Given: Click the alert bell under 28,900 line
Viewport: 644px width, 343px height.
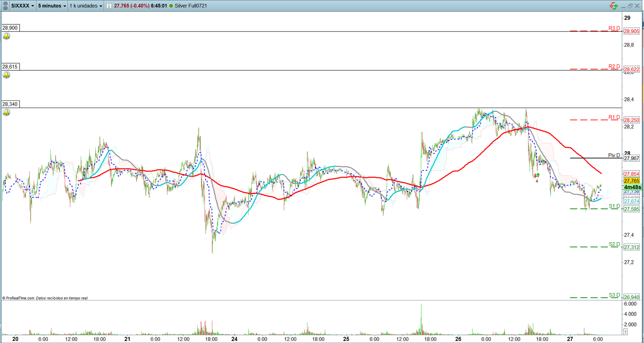Looking at the screenshot, I should (x=7, y=36).
